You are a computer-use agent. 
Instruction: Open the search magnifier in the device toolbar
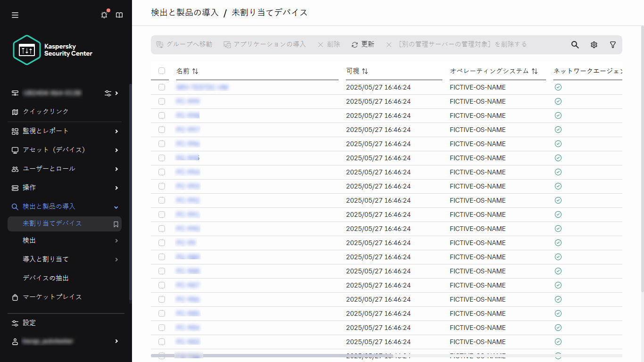click(x=575, y=44)
